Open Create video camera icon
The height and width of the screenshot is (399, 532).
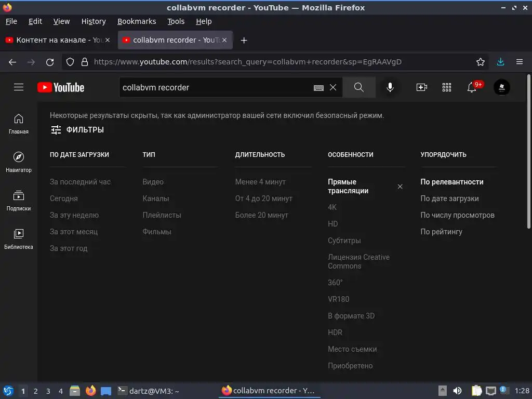422,87
